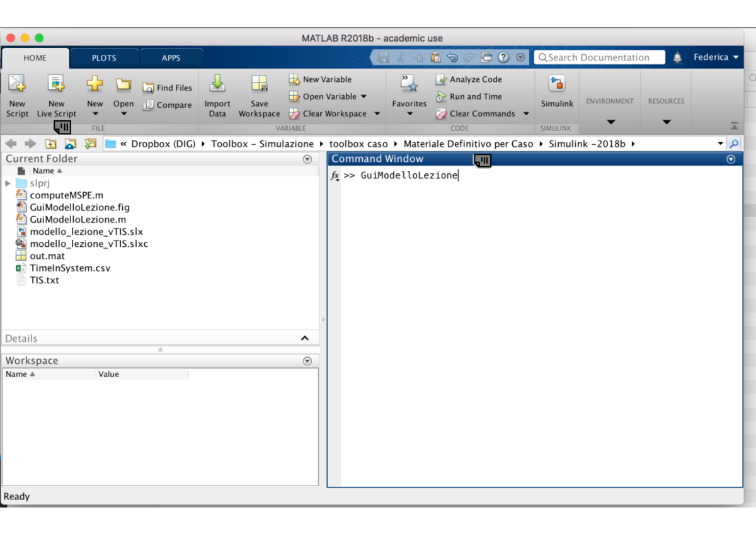Viewport: 756px width, 534px height.
Task: Expand the slprj folder in Current Folder
Action: click(x=6, y=183)
